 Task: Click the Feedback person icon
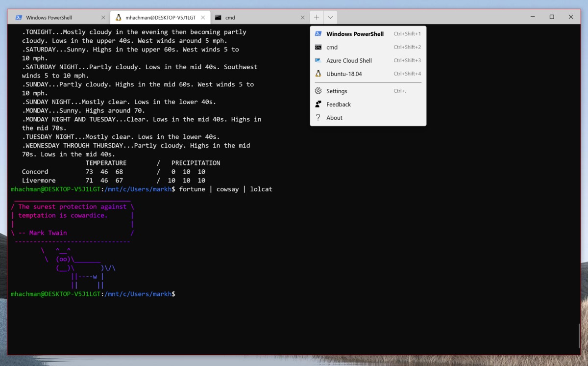pyautogui.click(x=318, y=104)
